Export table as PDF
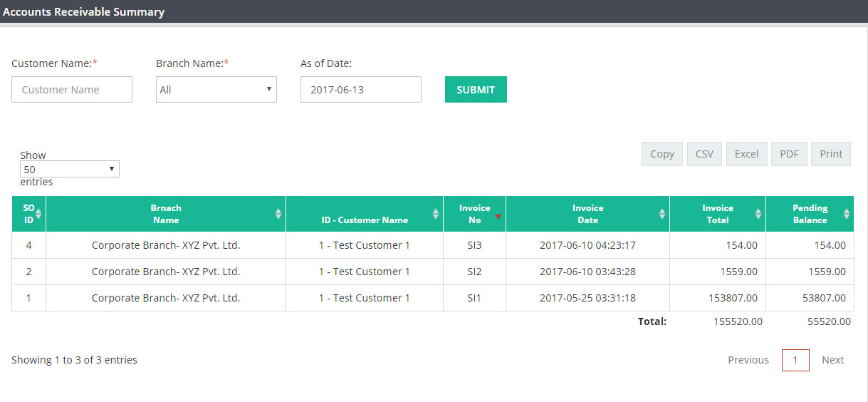The height and width of the screenshot is (402, 868). tap(789, 154)
